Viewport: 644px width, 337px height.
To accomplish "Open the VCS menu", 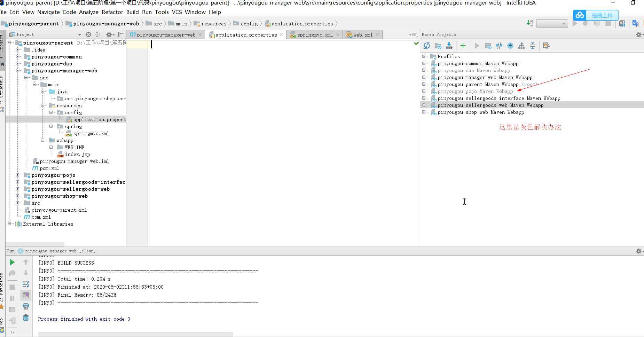I will tap(177, 12).
